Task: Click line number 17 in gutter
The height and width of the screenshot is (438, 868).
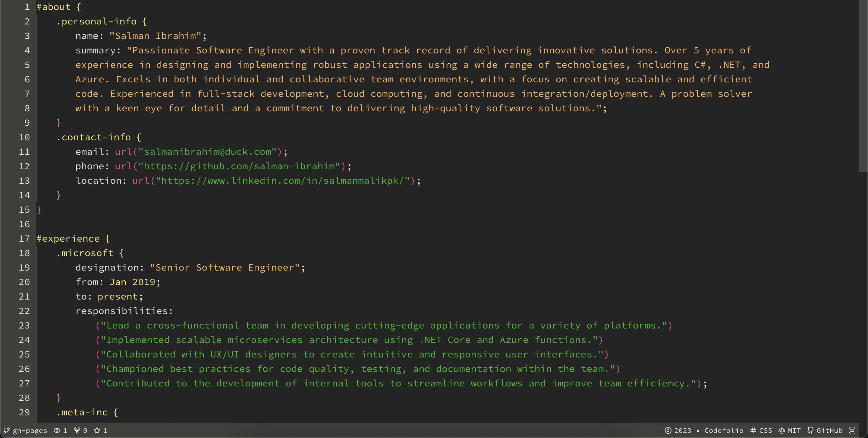Action: 24,239
